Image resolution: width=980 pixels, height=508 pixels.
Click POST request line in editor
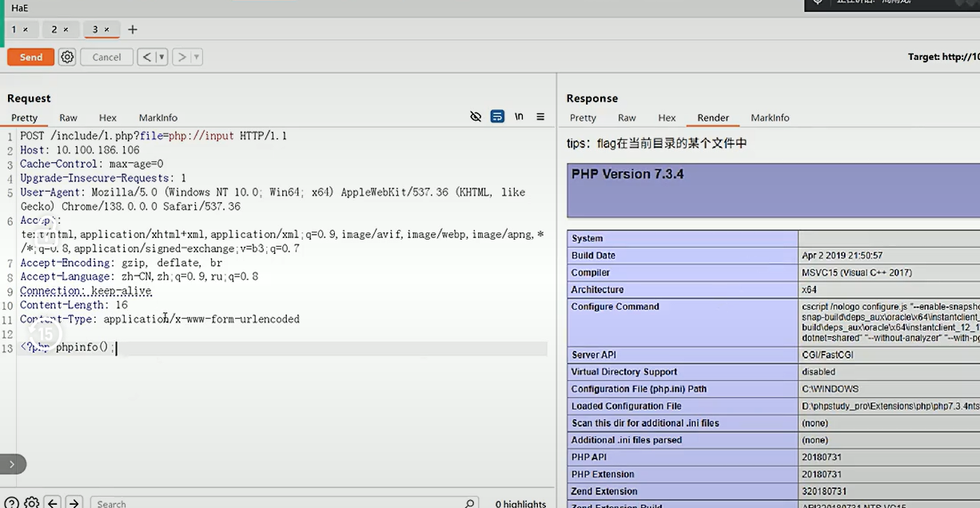(x=153, y=136)
